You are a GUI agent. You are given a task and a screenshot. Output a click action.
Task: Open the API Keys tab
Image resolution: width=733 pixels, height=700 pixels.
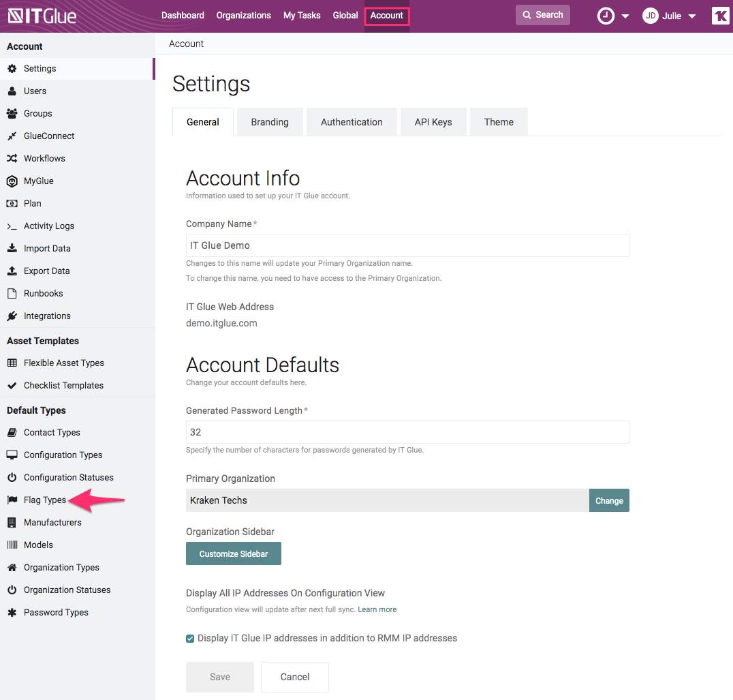pos(433,121)
